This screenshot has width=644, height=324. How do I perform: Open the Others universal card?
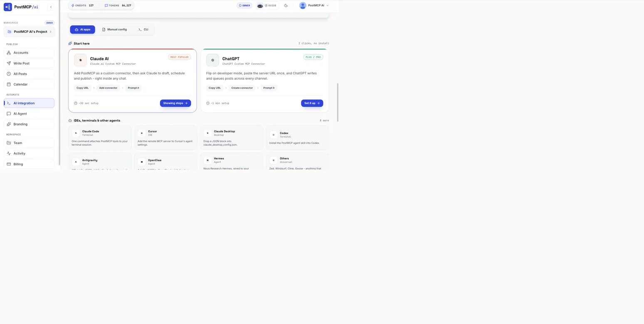[297, 162]
